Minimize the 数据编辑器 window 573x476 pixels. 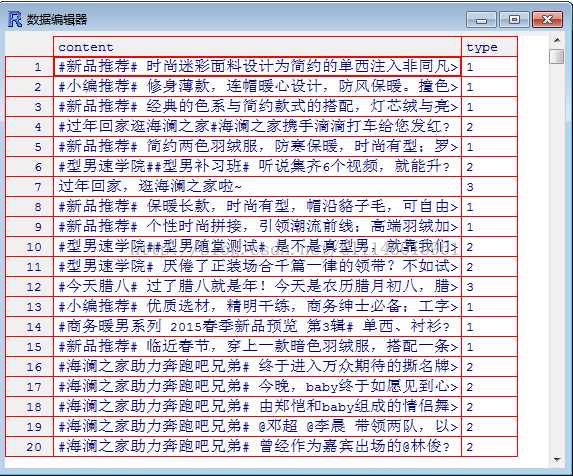click(481, 19)
